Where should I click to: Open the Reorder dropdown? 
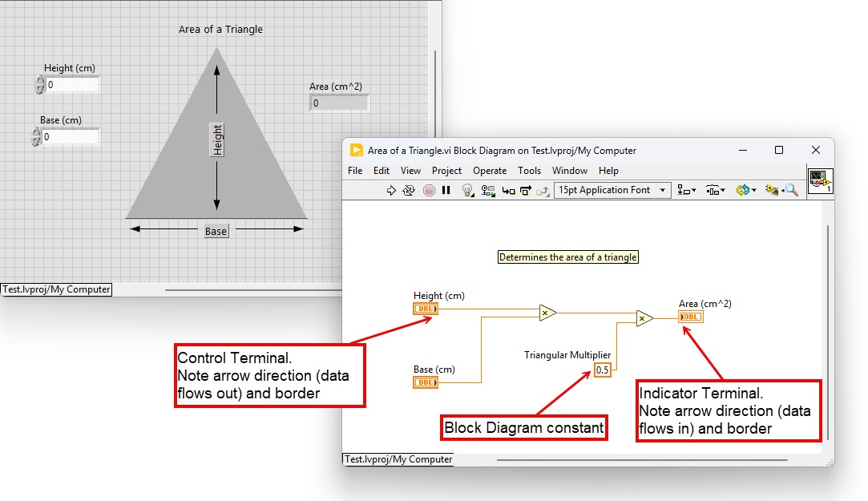[x=745, y=191]
